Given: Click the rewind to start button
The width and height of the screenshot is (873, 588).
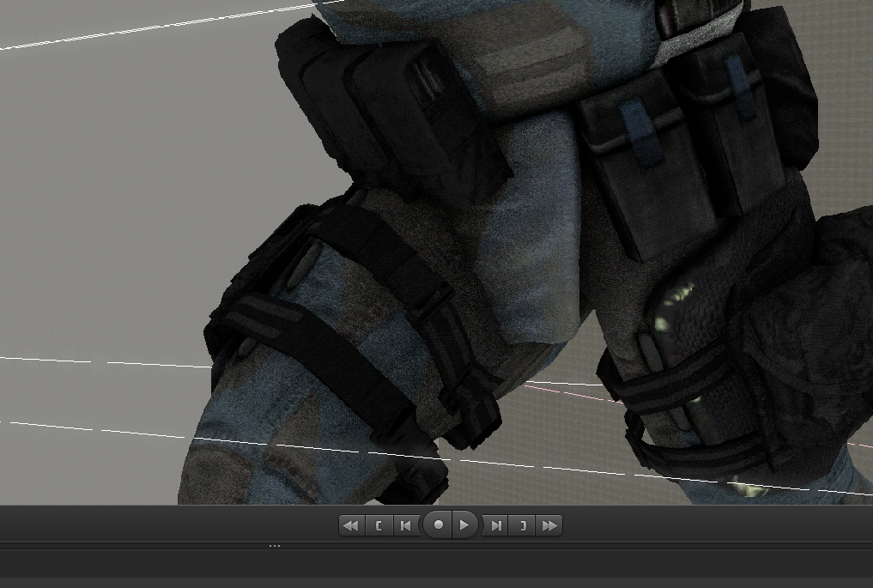Looking at the screenshot, I should 352,525.
